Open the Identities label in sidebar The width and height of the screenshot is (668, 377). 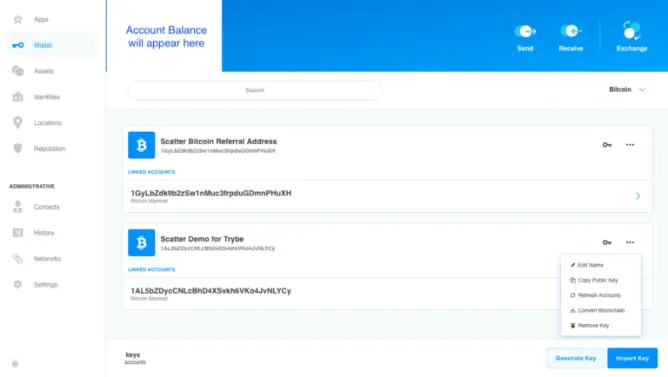coord(47,97)
